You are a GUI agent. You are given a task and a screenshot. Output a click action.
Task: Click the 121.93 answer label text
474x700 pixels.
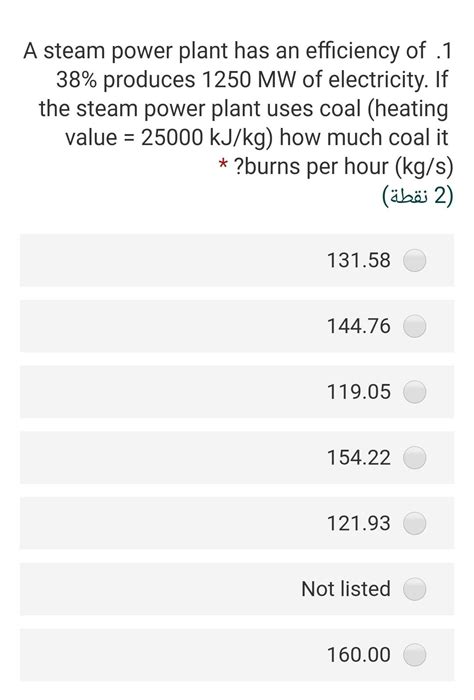(x=359, y=523)
